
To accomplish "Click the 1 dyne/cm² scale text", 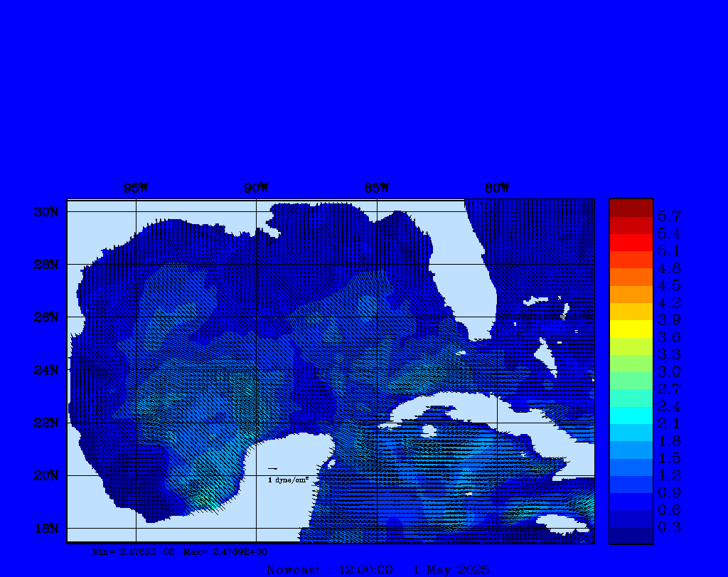I will point(288,480).
